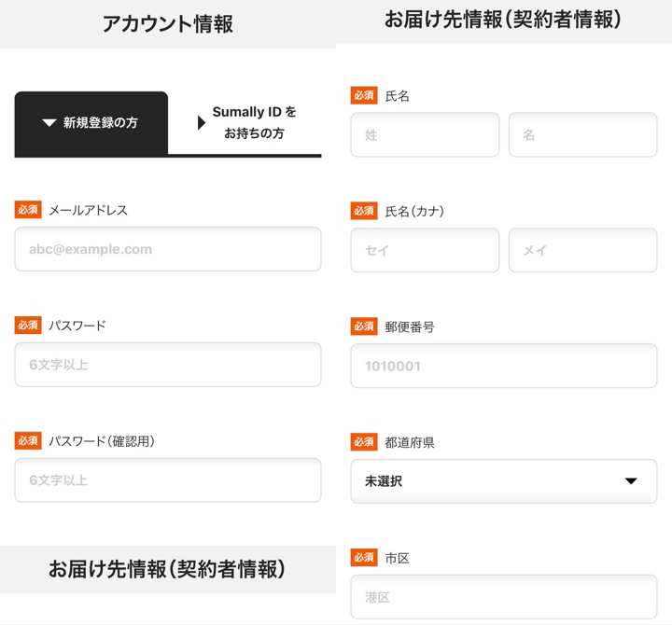Screen dimensions: 672x625
Task: Open the 都道府県 dropdown showing 未選択
Action: 504,481
